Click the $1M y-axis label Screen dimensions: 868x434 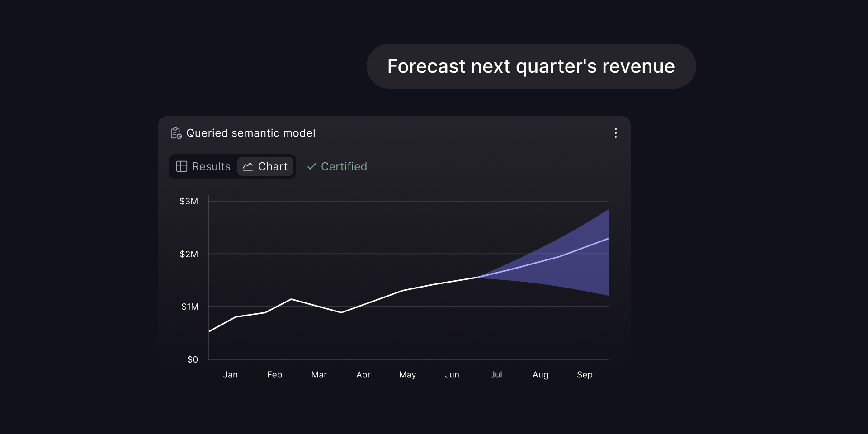pos(189,307)
